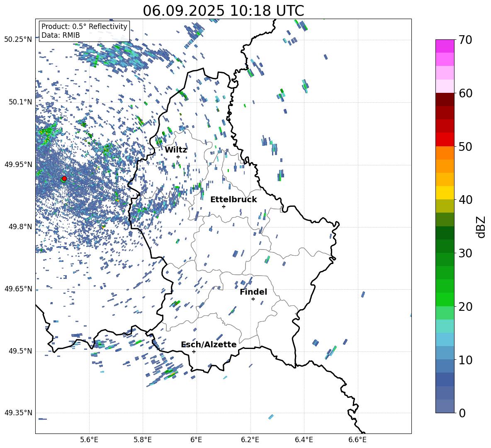Click the Ettelbruck city label
The height and width of the screenshot is (448, 491).
point(233,200)
